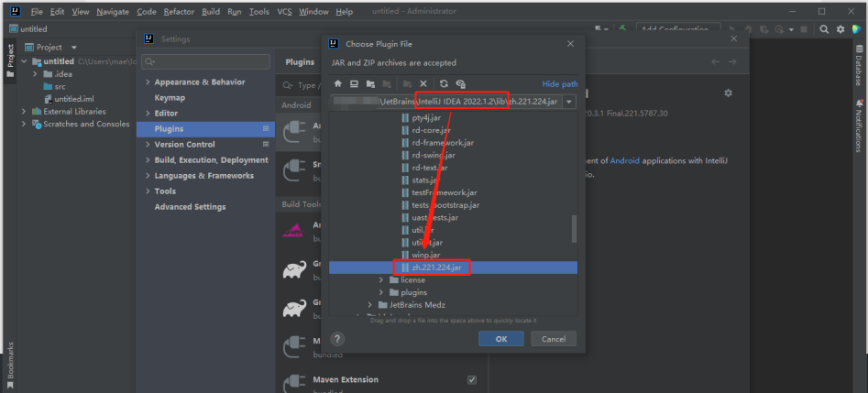Viewport: 868px width, 393px height.
Task: Expand the license folder in file tree
Action: click(x=381, y=280)
